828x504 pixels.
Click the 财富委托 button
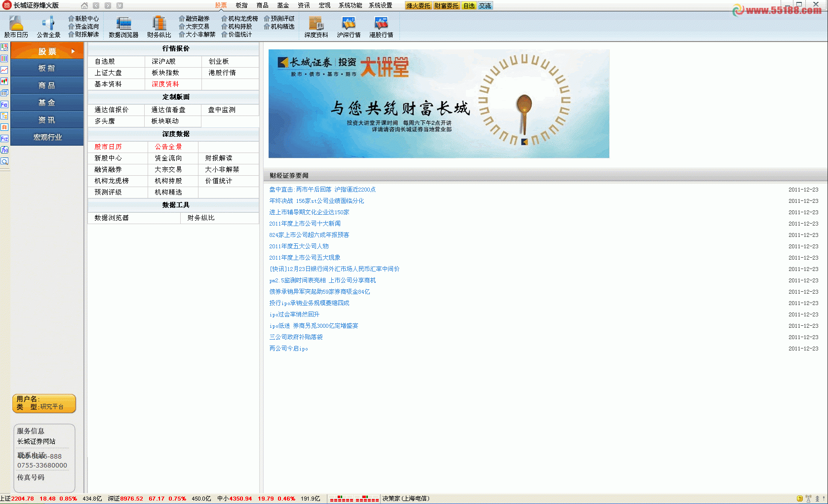[446, 6]
